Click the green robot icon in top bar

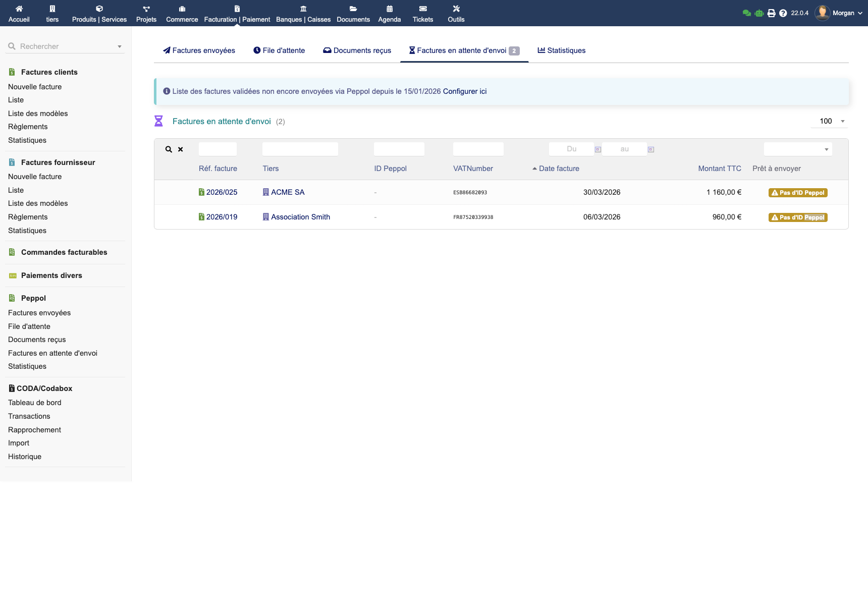[759, 13]
